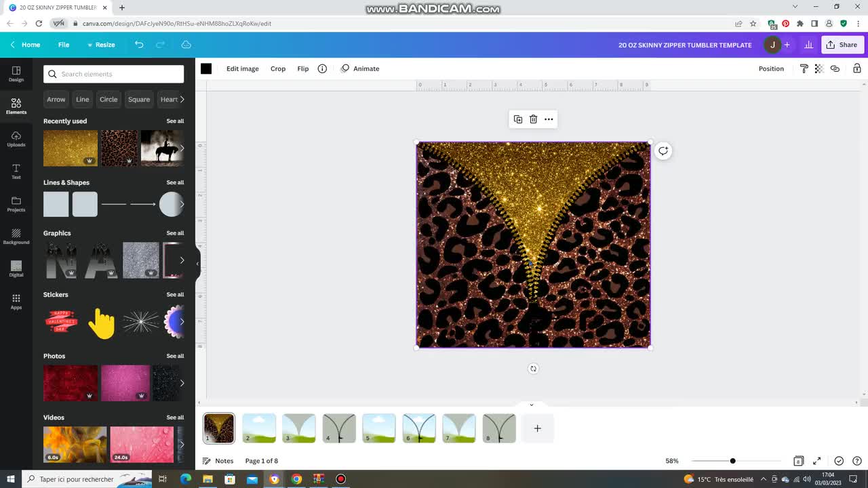Delete the selected element with trash icon
868x488 pixels.
pyautogui.click(x=533, y=119)
